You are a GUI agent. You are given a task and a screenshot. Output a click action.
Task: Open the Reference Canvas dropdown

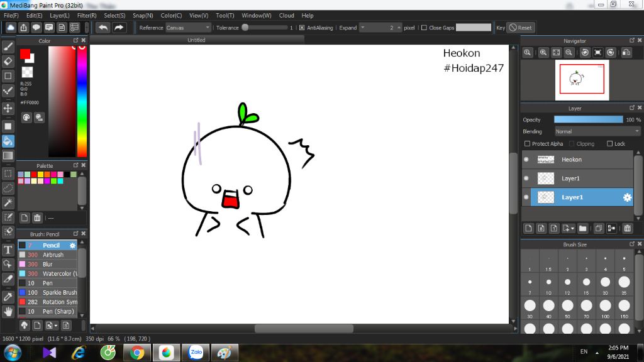coord(188,28)
